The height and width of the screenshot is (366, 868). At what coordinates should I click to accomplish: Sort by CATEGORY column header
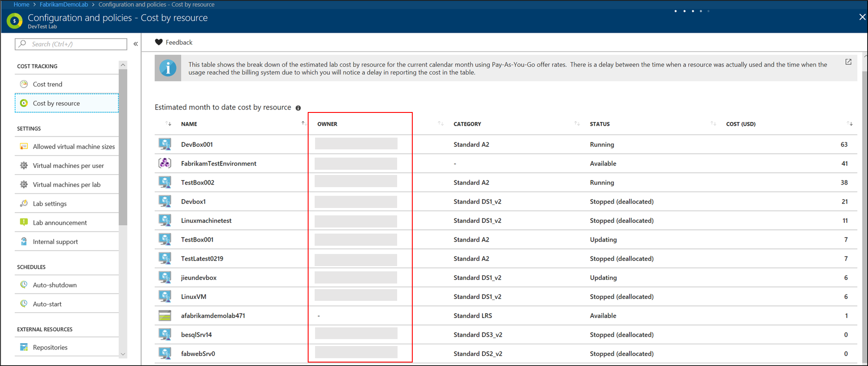pos(467,124)
